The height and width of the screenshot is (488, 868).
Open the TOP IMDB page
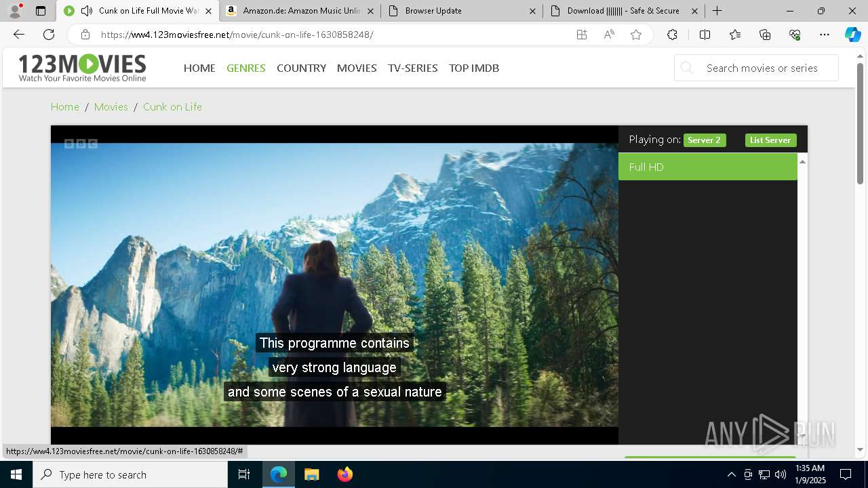click(474, 68)
